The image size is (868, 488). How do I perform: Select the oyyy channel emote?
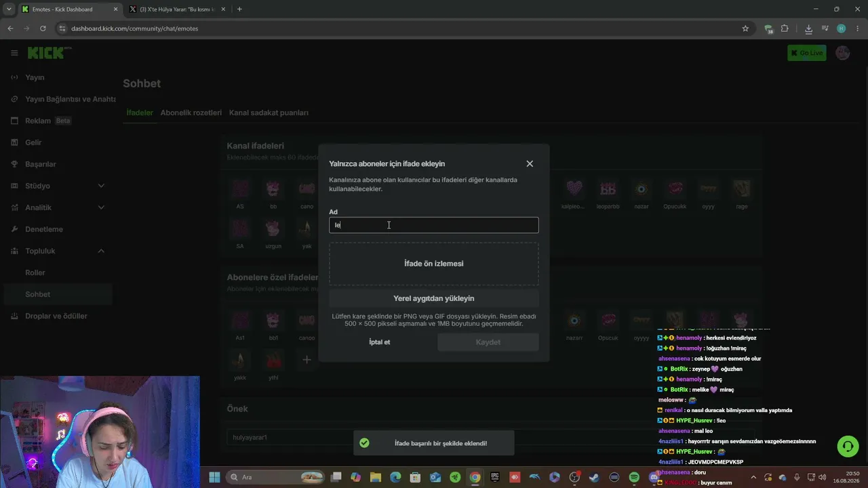pos(708,188)
